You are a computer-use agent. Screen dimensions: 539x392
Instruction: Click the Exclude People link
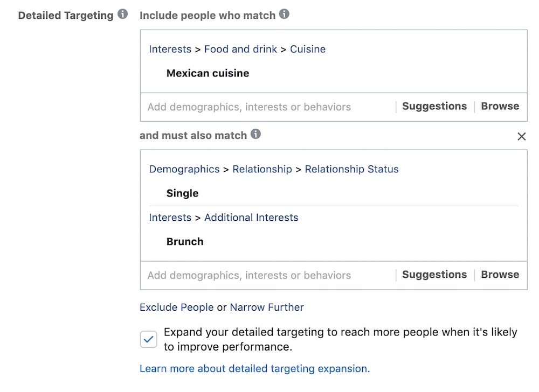[176, 307]
